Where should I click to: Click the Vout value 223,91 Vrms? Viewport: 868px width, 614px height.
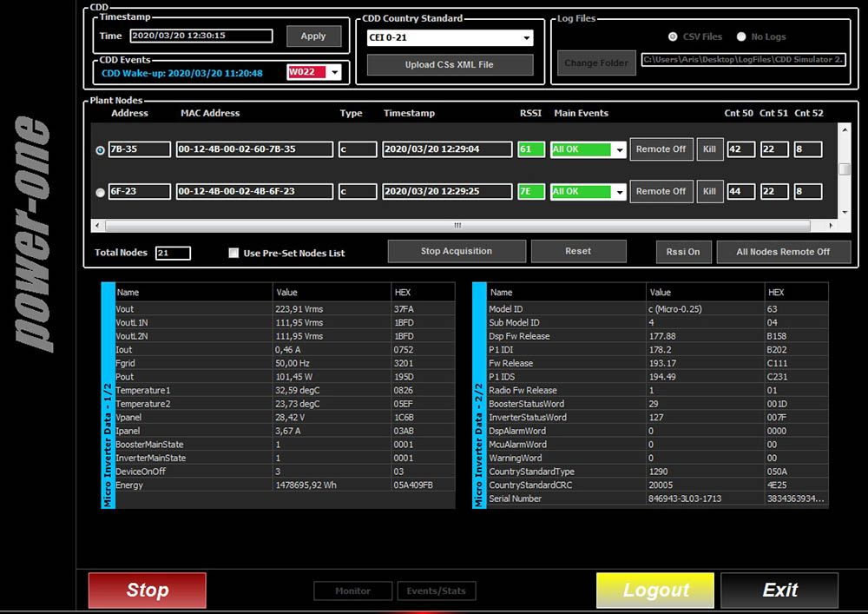(299, 309)
